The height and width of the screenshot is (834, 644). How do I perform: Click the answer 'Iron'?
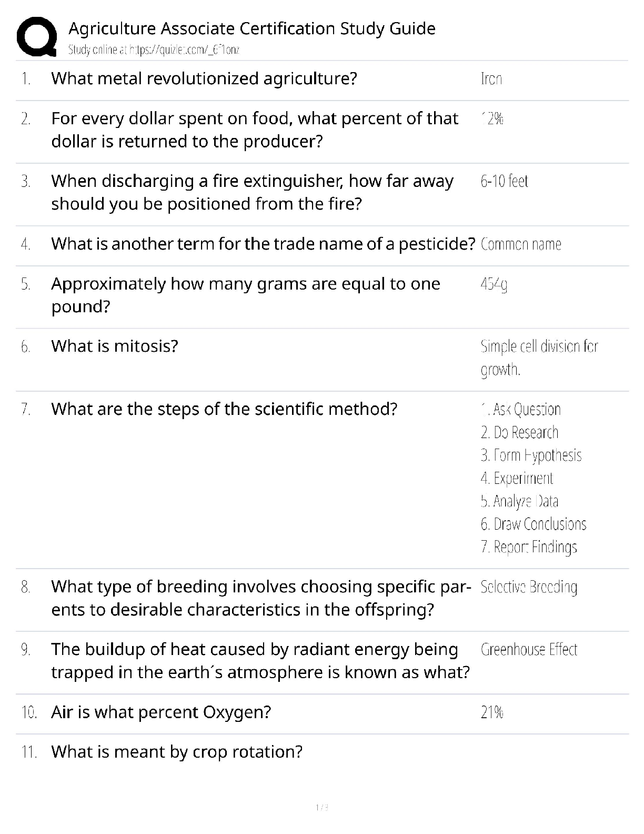click(x=491, y=79)
